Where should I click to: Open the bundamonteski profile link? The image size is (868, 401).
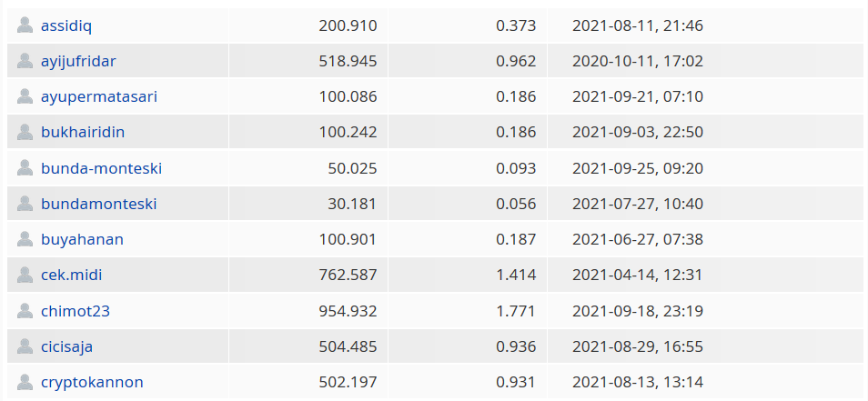99,204
